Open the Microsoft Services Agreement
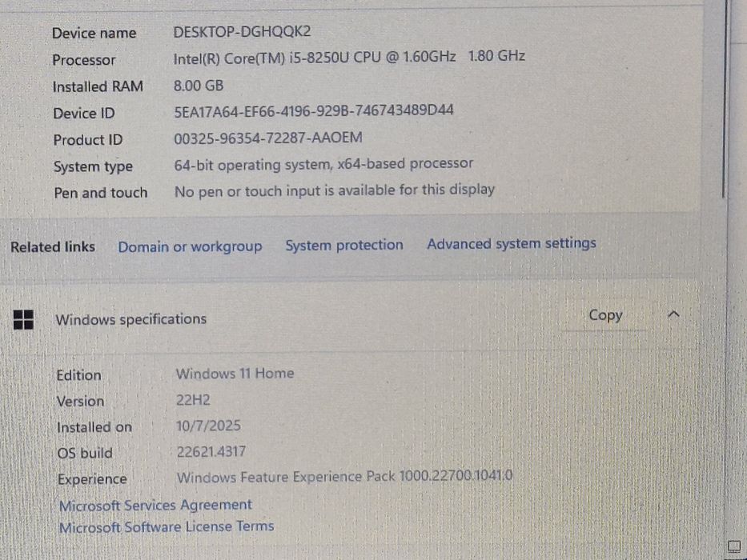 coord(155,506)
